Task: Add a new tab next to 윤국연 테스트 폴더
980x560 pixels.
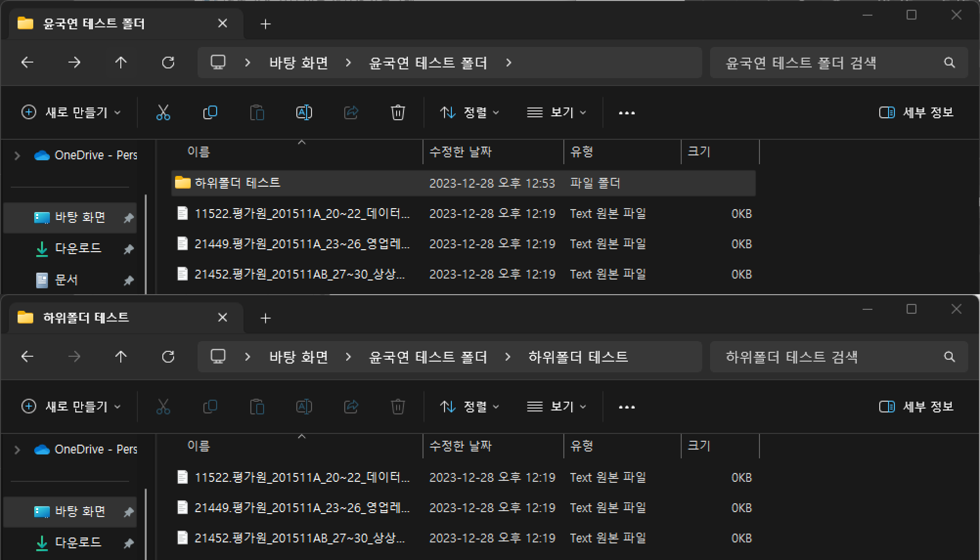Action: [x=266, y=24]
